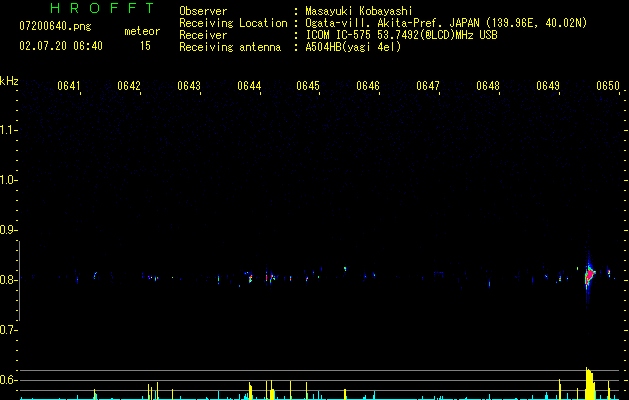Click the HROFFT title text

(102, 8)
